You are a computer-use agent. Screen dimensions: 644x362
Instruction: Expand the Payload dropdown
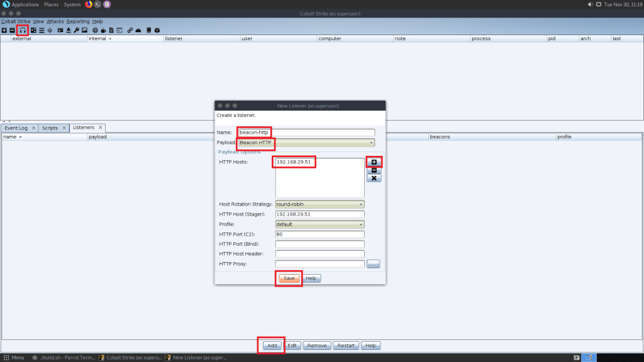pyautogui.click(x=370, y=143)
